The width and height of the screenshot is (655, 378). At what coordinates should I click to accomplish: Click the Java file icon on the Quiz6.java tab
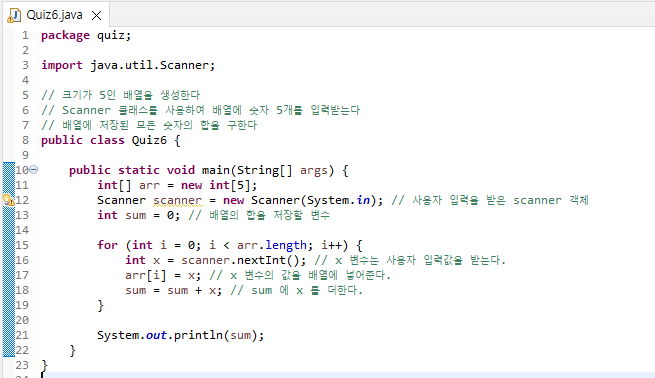tap(14, 15)
